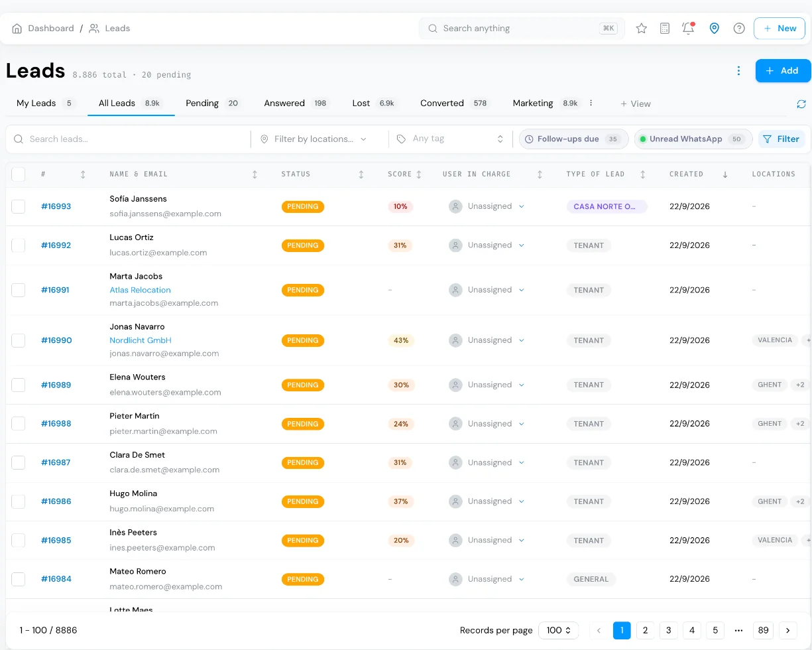
Task: Toggle Created column descending arrow
Action: 725,174
